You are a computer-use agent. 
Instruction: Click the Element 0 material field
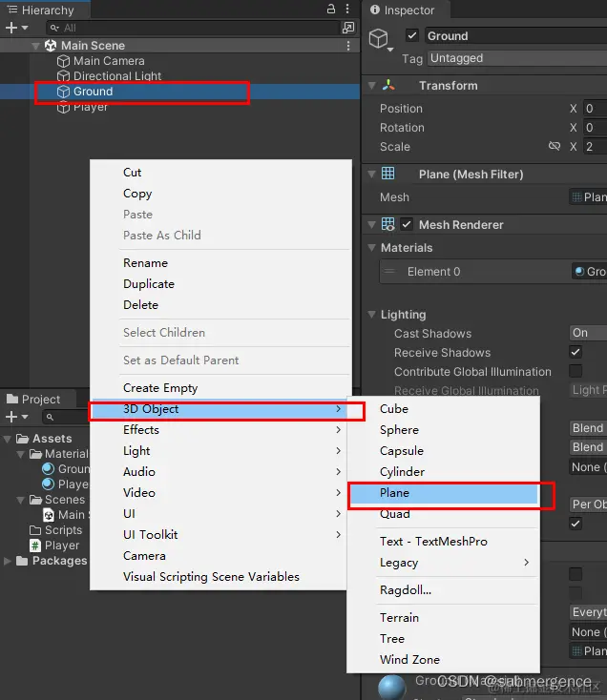(x=590, y=272)
